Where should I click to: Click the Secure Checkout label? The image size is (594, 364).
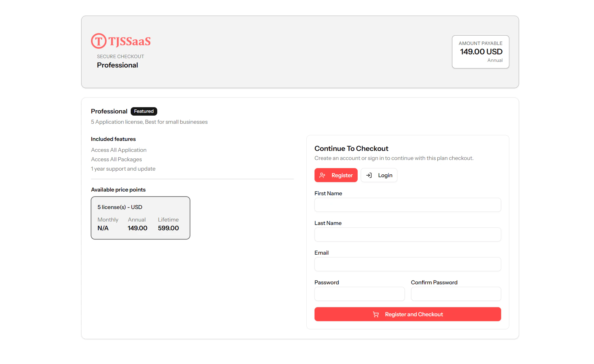coord(120,56)
